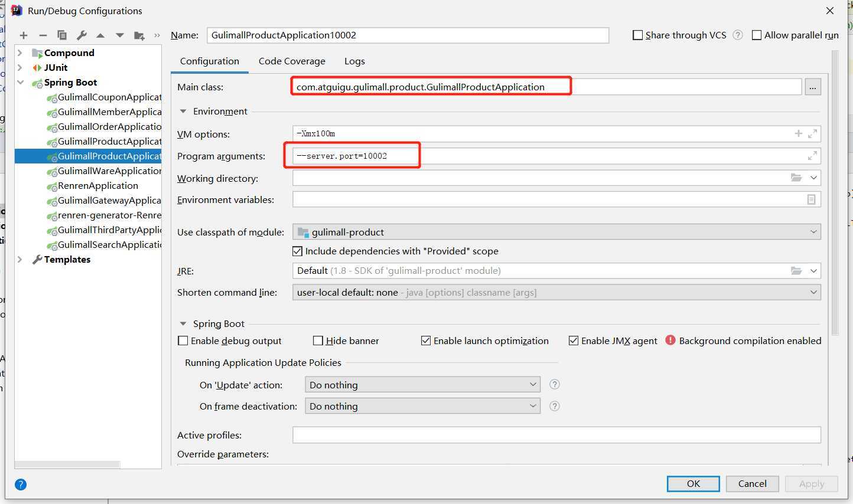
Task: Select the GulimallOrderApplication configuration
Action: (x=104, y=127)
